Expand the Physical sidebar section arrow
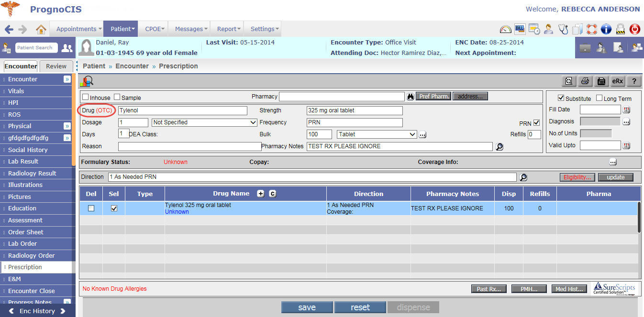This screenshot has width=644, height=317. 67,126
